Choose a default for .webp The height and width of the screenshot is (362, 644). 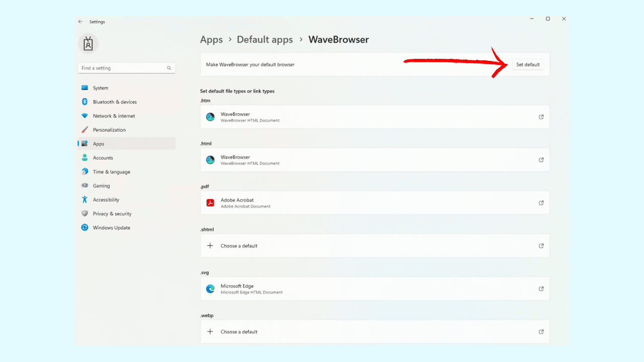point(238,332)
